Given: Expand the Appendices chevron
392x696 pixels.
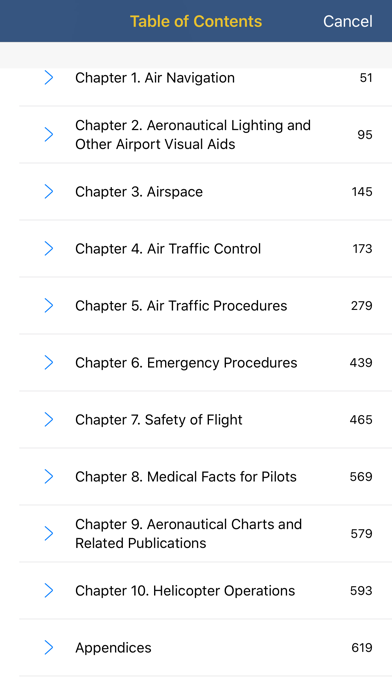Looking at the screenshot, I should pyautogui.click(x=49, y=648).
